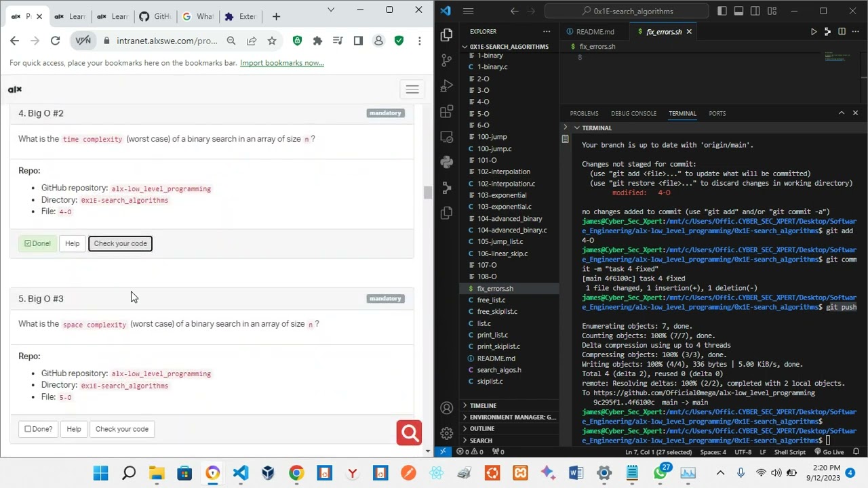The width and height of the screenshot is (868, 488).
Task: Switch to the PORTS panel tab
Action: 717,113
